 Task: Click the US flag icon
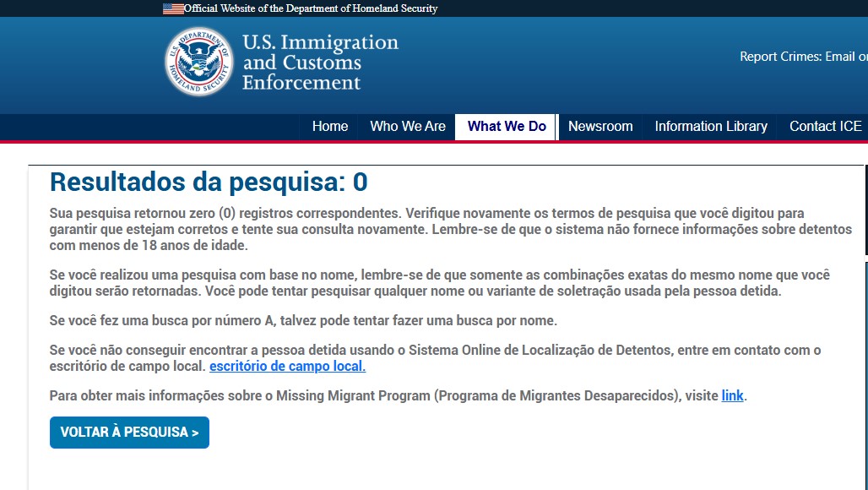173,8
